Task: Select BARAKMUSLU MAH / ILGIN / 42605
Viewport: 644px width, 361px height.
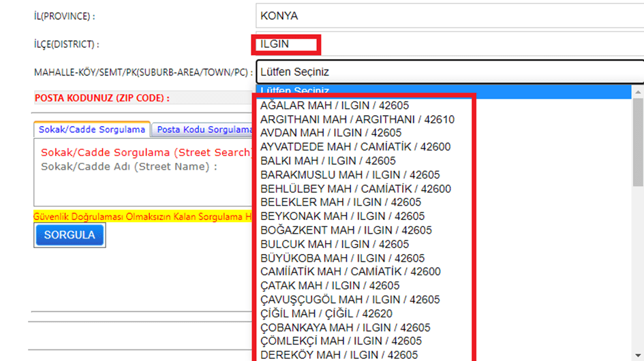Action: click(x=350, y=174)
